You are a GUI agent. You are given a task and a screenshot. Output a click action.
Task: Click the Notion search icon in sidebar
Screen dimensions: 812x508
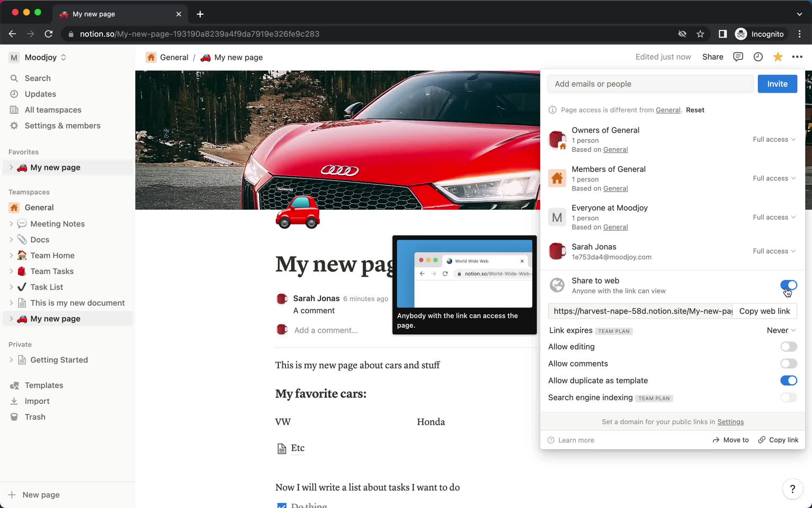[x=15, y=78]
